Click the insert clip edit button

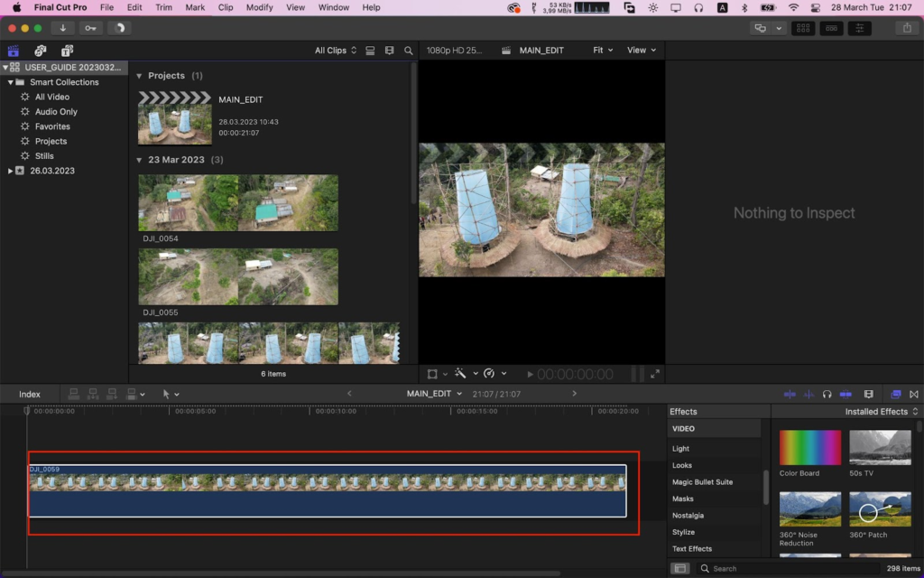[x=93, y=394]
